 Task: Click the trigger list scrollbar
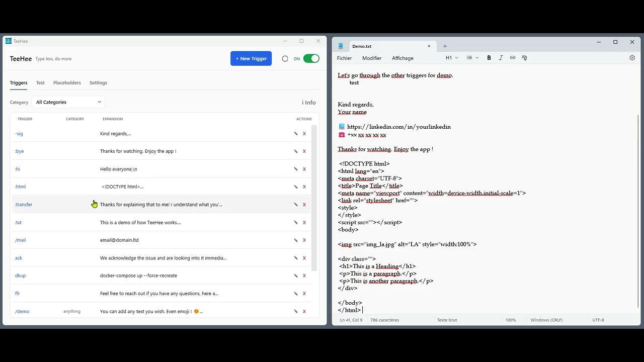pyautogui.click(x=314, y=198)
